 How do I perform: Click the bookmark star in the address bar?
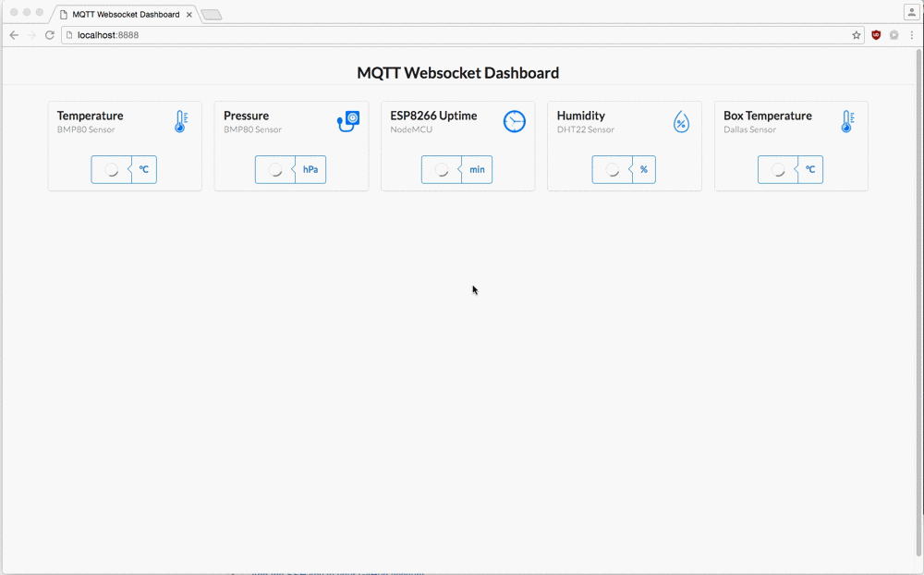click(x=857, y=34)
